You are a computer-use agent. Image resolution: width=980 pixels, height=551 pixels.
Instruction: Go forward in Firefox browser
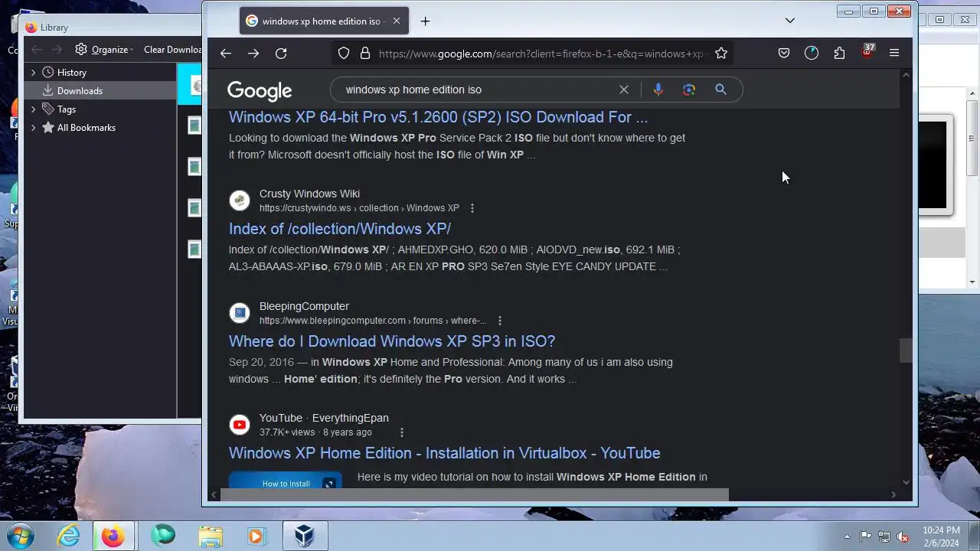[253, 54]
